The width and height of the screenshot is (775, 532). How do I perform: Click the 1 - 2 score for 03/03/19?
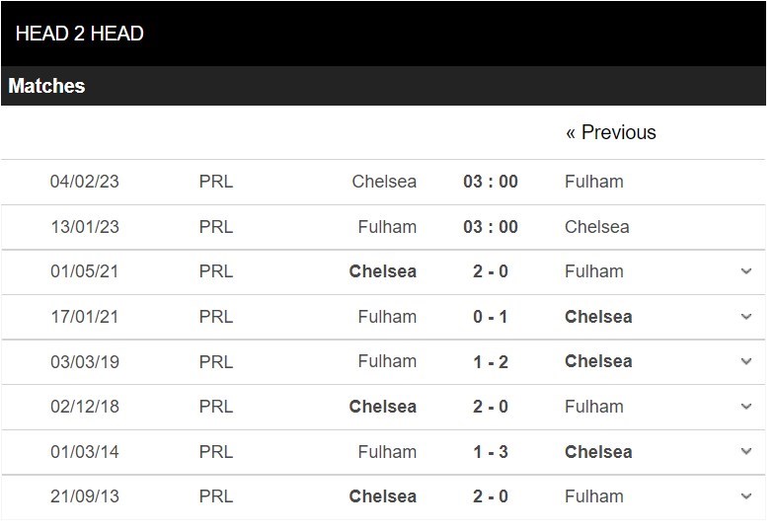pos(491,361)
